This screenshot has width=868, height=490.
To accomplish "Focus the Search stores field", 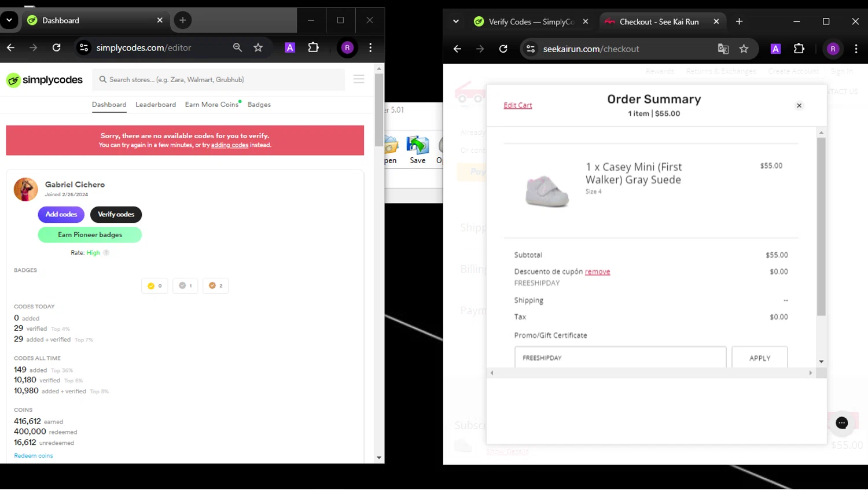I will tap(219, 80).
